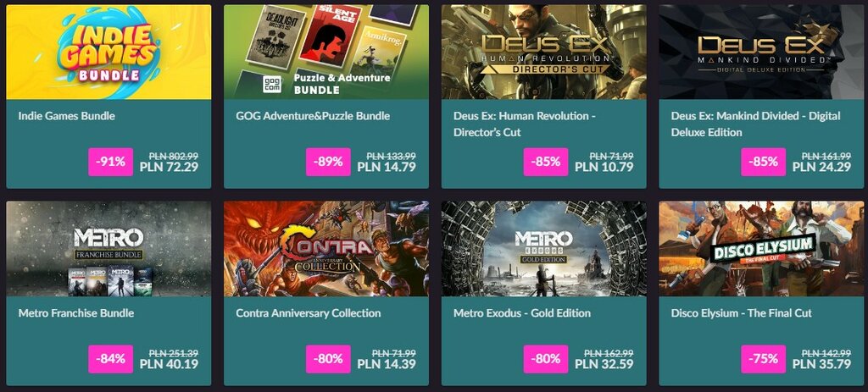Select the PLN 14.39 Contra price
The height and width of the screenshot is (392, 868).
[387, 364]
